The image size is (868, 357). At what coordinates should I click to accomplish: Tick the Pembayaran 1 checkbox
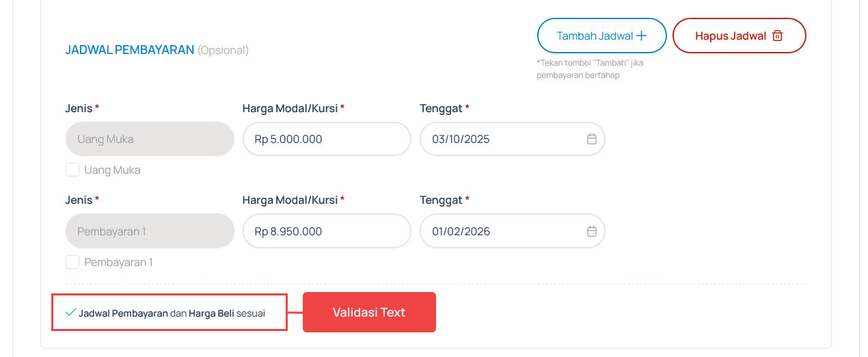72,262
